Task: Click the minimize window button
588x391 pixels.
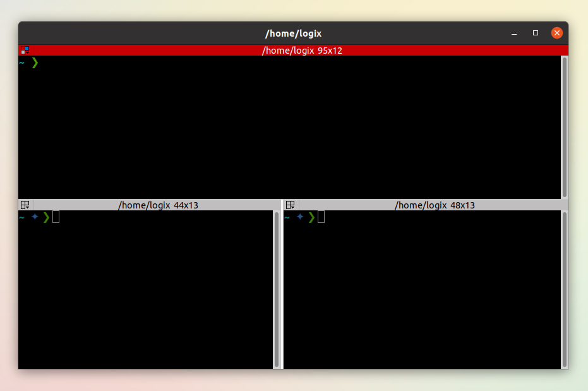Action: 513,33
